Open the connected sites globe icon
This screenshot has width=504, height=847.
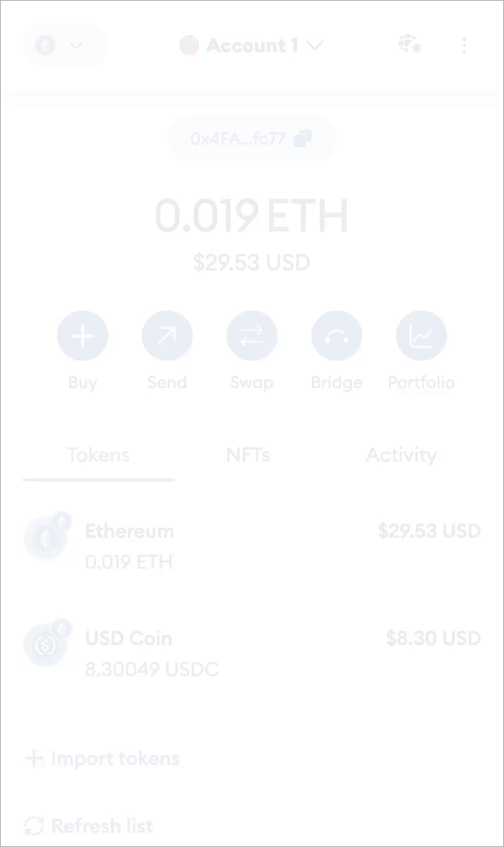[x=409, y=45]
